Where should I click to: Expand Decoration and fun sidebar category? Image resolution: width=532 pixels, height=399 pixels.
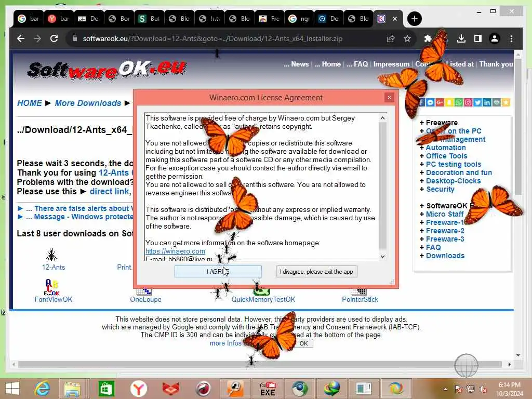pyautogui.click(x=459, y=172)
